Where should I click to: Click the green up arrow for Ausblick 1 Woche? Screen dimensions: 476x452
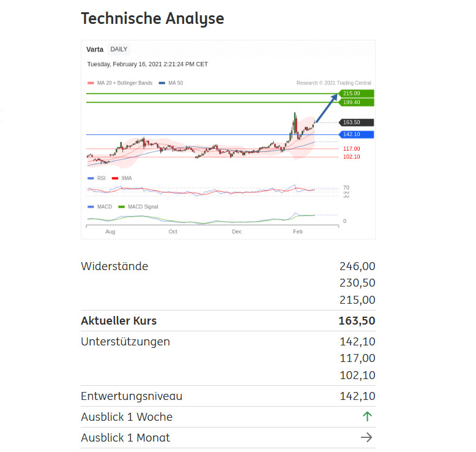(x=367, y=417)
